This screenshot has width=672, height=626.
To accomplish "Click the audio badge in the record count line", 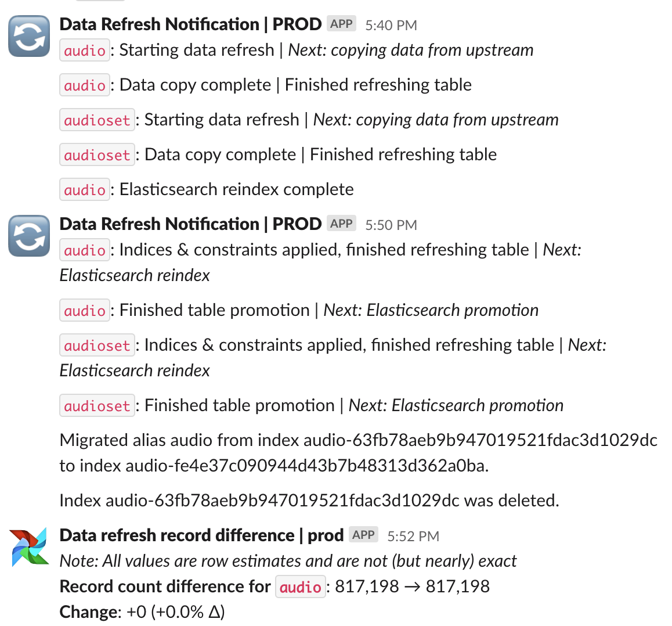I will pos(300,587).
